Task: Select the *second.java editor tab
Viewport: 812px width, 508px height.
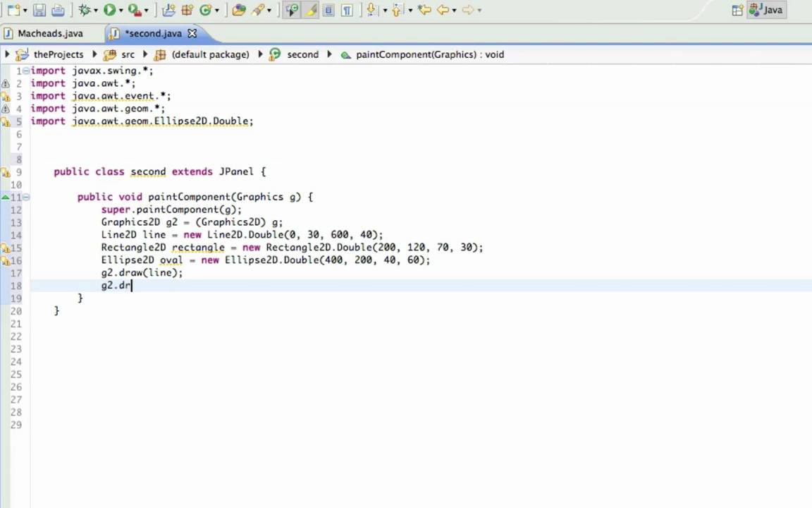Action: [153, 34]
